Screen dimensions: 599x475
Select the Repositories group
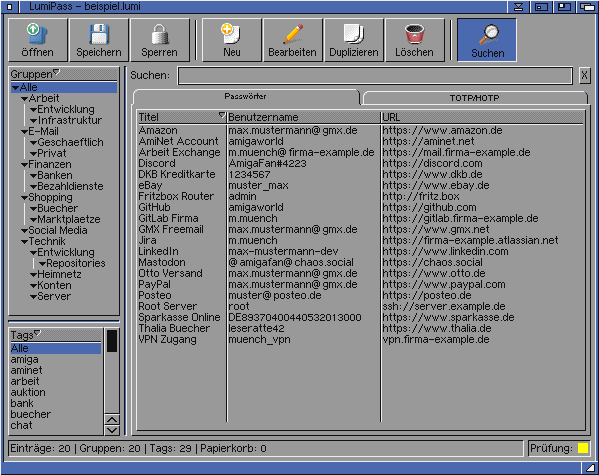(x=76, y=263)
